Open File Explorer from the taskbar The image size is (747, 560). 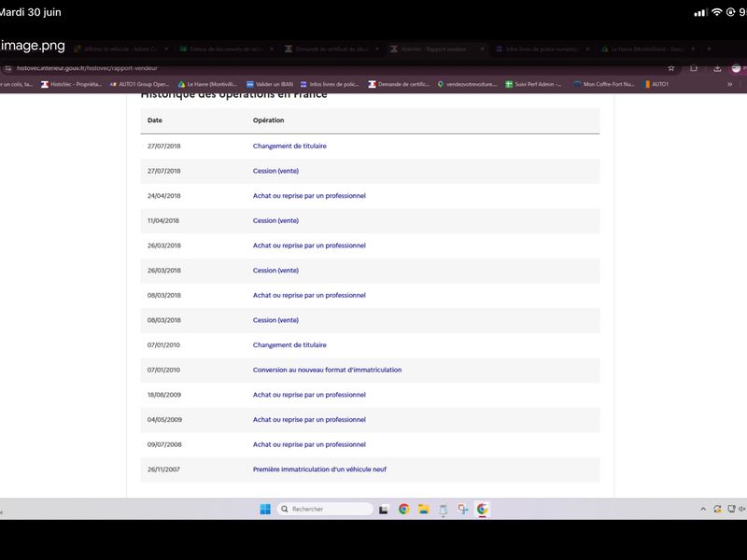point(424,509)
